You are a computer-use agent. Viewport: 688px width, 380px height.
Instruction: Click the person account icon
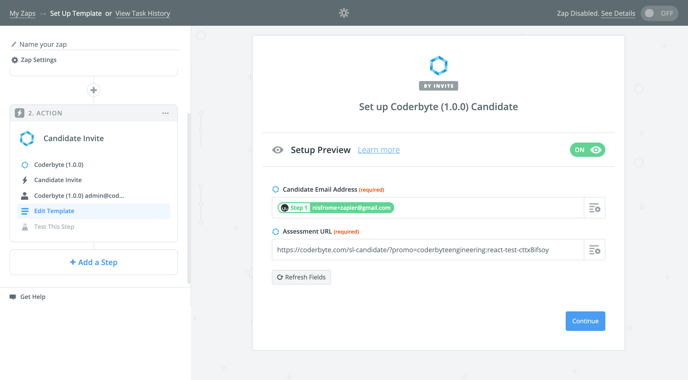tap(25, 196)
